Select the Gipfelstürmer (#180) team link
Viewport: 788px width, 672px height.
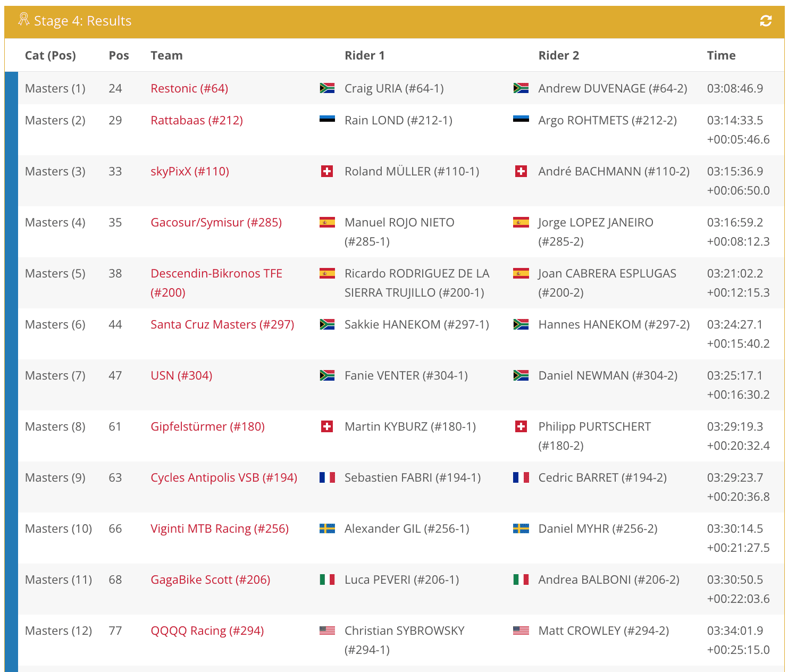click(207, 426)
